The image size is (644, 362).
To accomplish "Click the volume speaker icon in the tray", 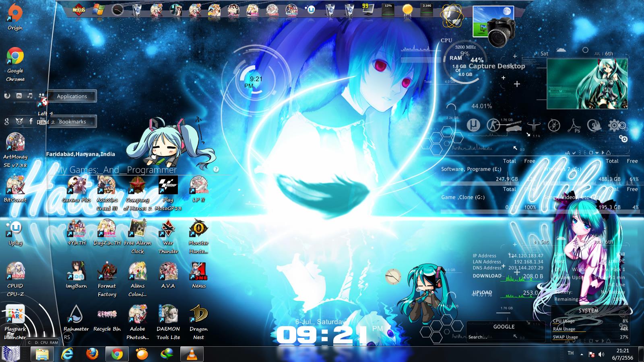I will pyautogui.click(x=601, y=354).
